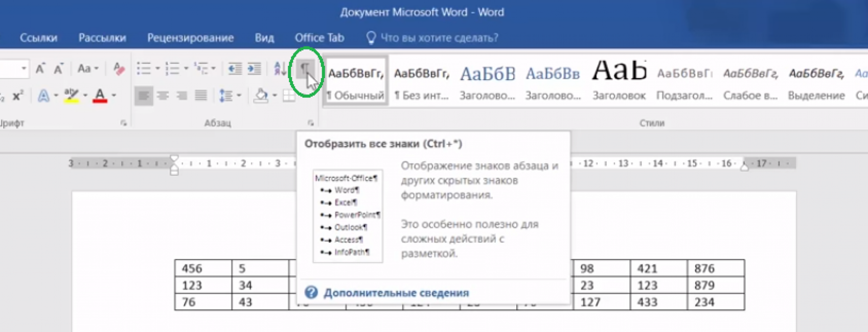Screen dimensions: 868x332
Task: Toggle the text highlight color button
Action: [72, 96]
